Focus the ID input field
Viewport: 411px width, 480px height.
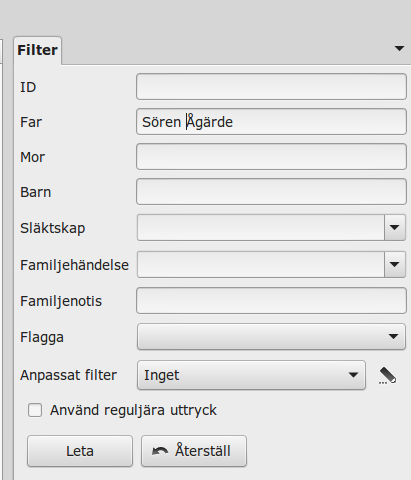271,87
